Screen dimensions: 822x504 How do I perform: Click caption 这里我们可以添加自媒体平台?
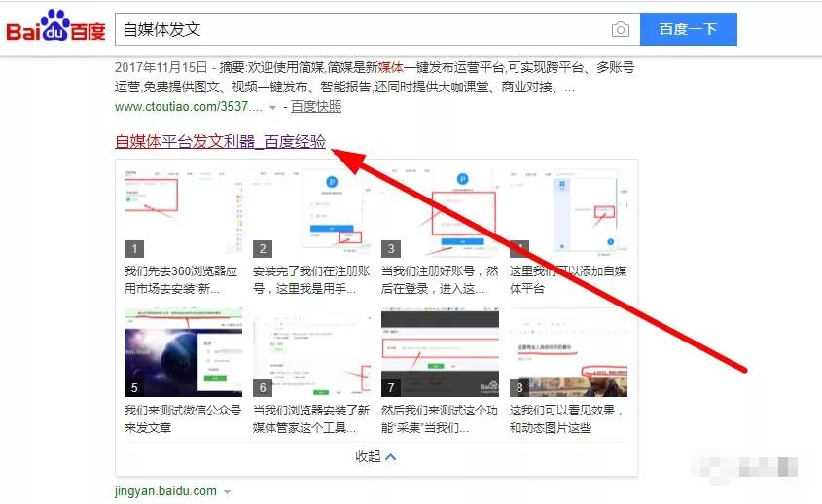click(x=568, y=279)
